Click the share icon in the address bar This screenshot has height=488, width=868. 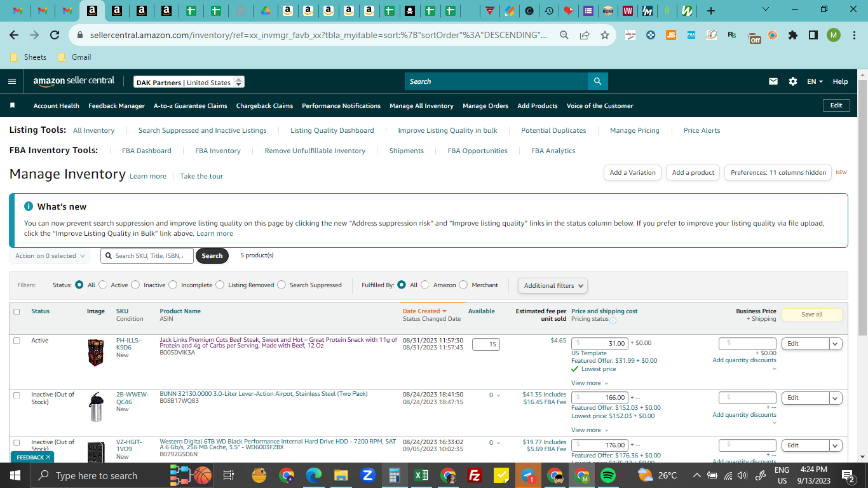point(585,35)
